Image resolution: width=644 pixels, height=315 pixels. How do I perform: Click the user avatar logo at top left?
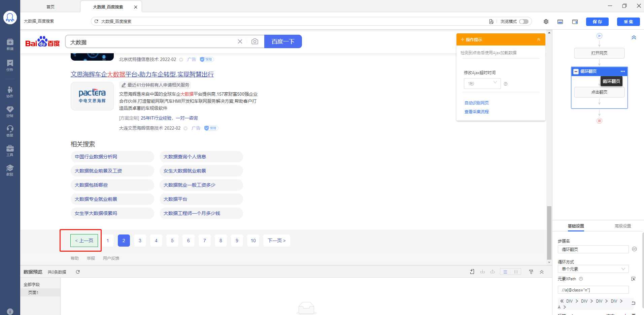click(x=10, y=18)
